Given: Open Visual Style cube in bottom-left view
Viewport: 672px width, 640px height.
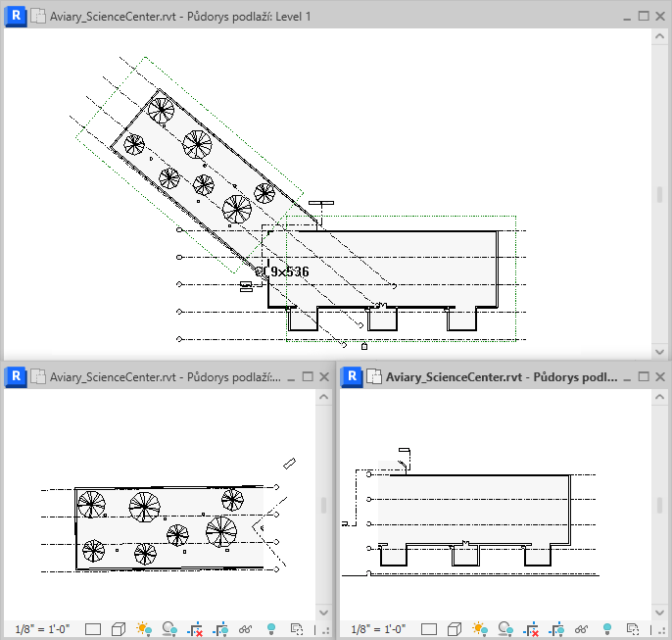Looking at the screenshot, I should point(119,629).
